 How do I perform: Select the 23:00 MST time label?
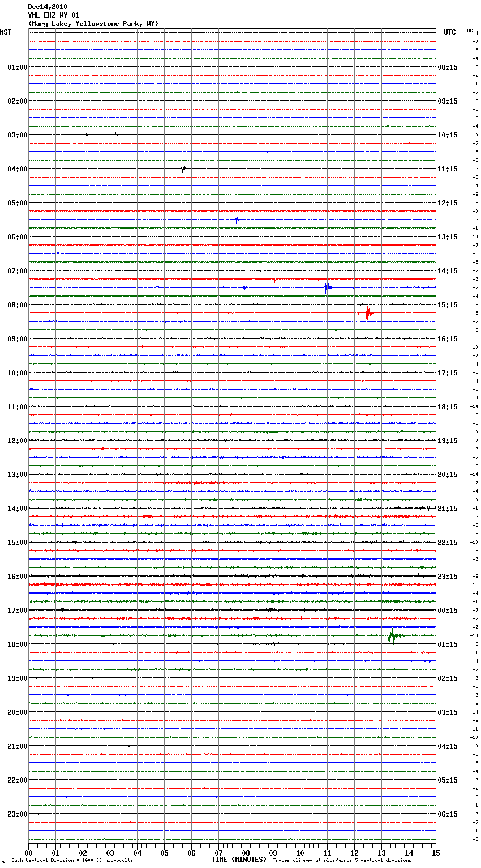click(17, 814)
